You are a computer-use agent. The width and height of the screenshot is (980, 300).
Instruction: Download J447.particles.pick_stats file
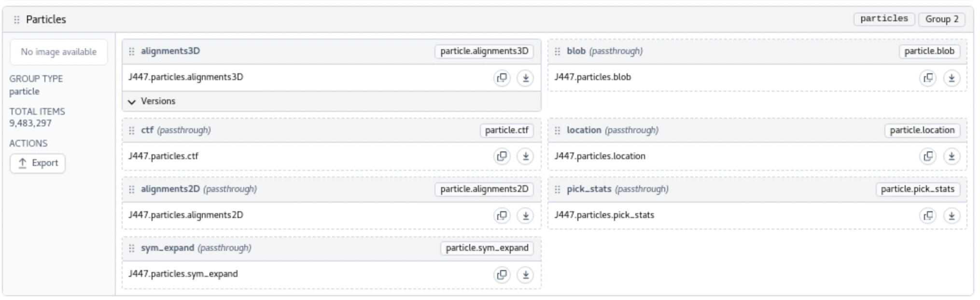tap(951, 216)
